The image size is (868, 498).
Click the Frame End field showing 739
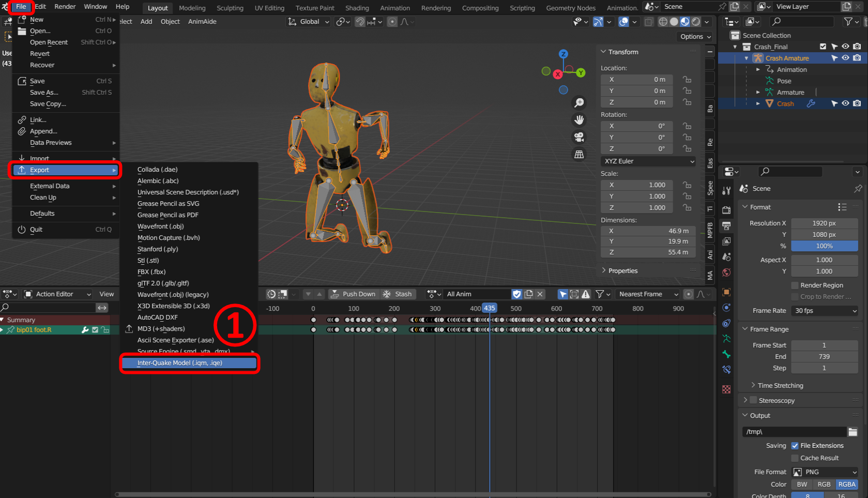(824, 357)
